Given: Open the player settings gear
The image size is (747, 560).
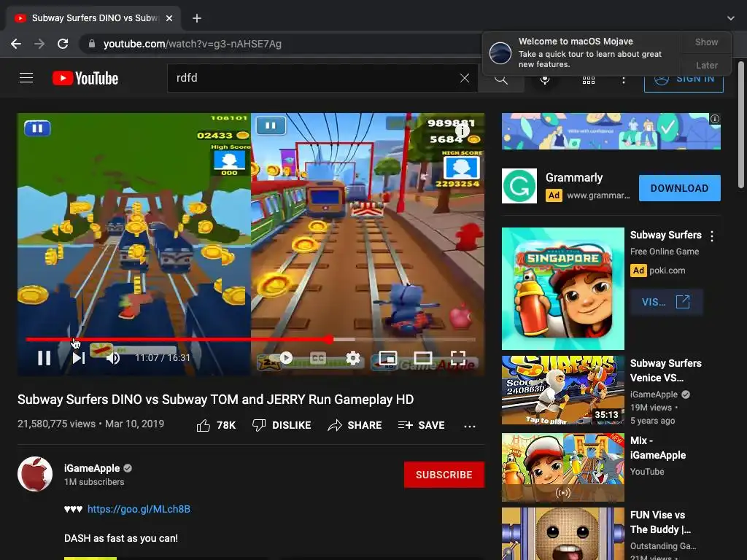Looking at the screenshot, I should (x=353, y=357).
